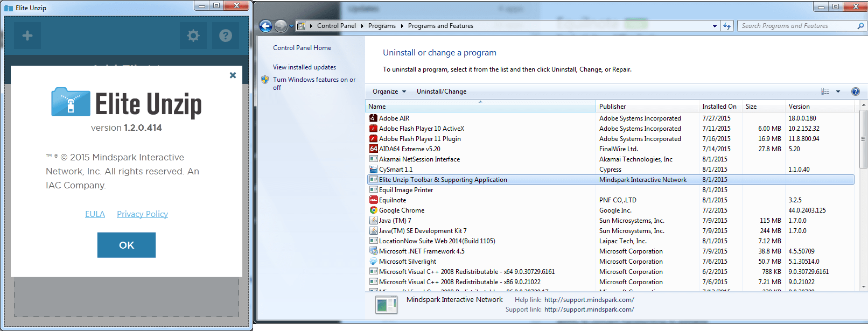Viewport: 868px width, 331px height.
Task: Click the Search Programs and Features field
Action: [x=796, y=26]
